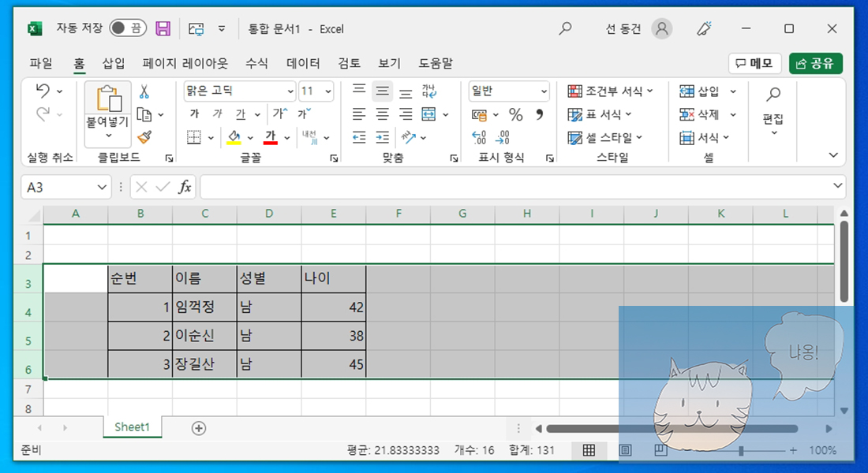
Task: Open the 파일 tab
Action: pos(41,63)
